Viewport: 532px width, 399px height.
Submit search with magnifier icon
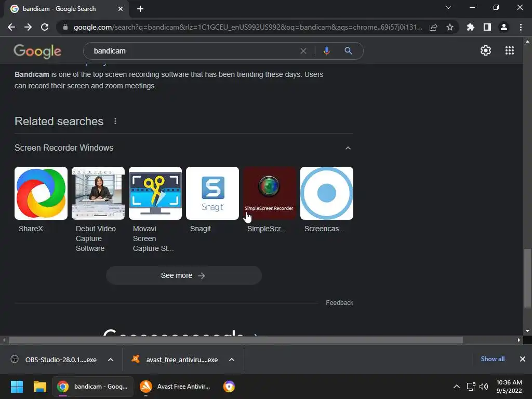tap(348, 51)
